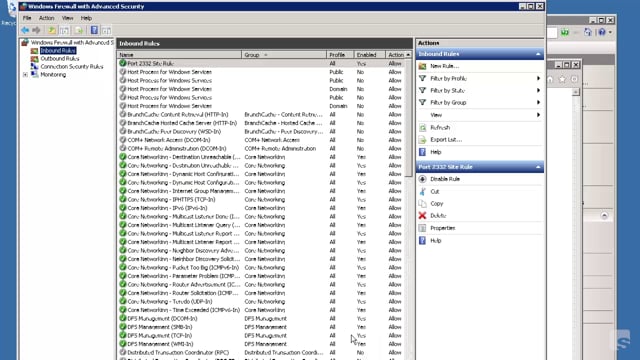Click the Refresh action link

[440, 128]
